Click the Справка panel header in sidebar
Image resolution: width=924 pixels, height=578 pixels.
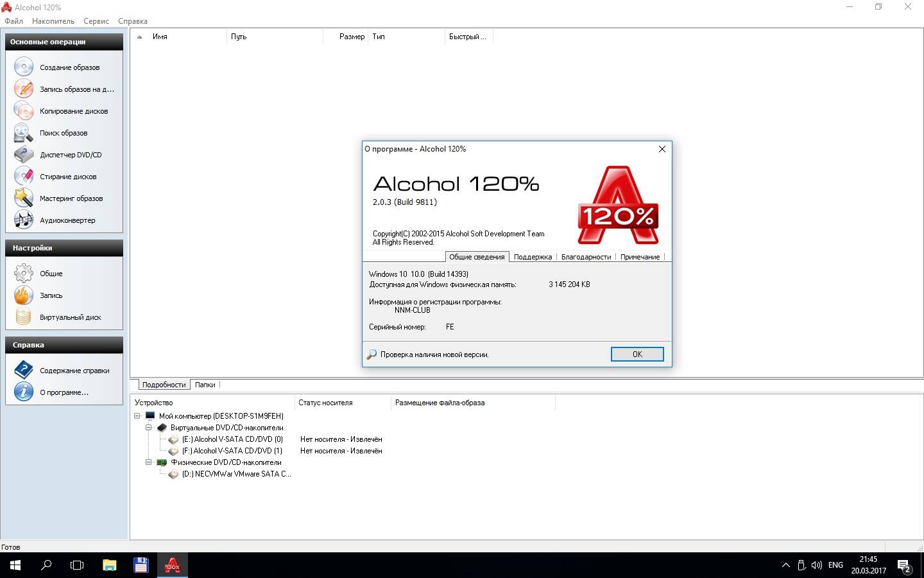(64, 345)
